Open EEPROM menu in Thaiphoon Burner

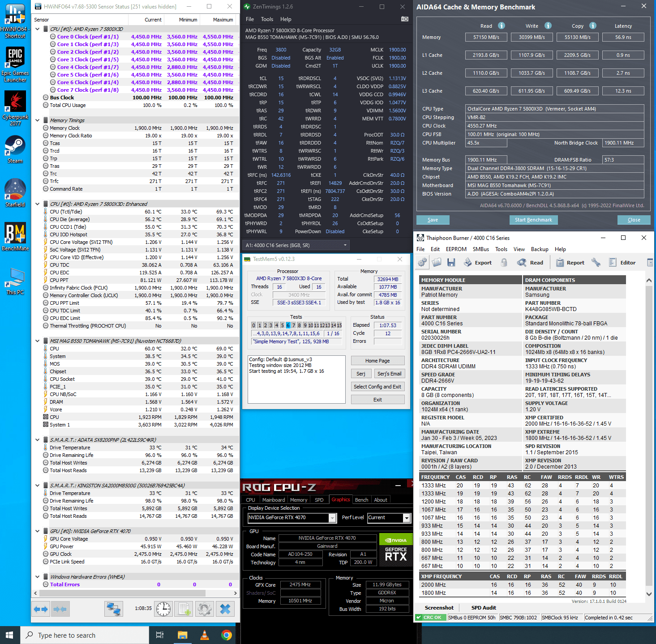[456, 249]
